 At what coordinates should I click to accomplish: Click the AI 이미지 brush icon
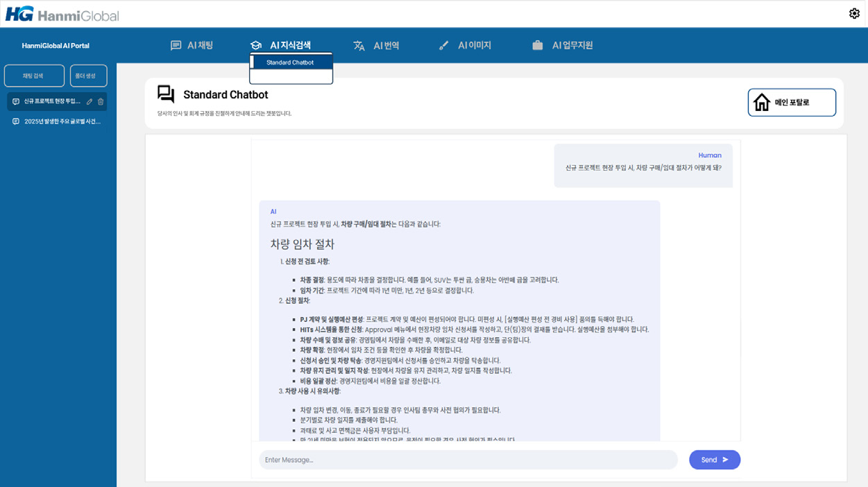[x=444, y=46]
